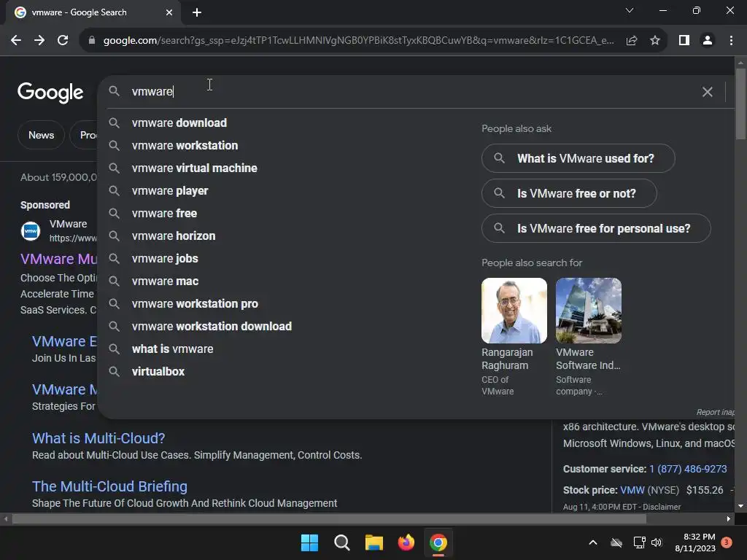Open the OneDrive cloud tray icon
This screenshot has width=747, height=560.
tap(616, 542)
